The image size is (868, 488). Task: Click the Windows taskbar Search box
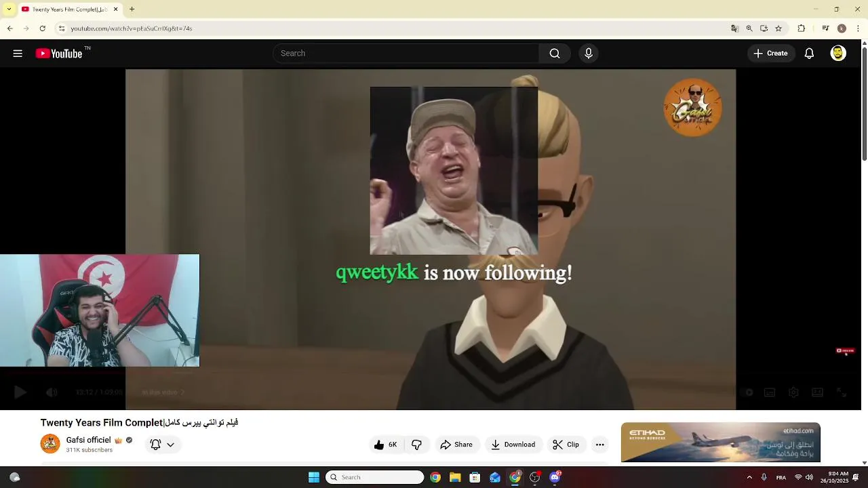pyautogui.click(x=375, y=477)
